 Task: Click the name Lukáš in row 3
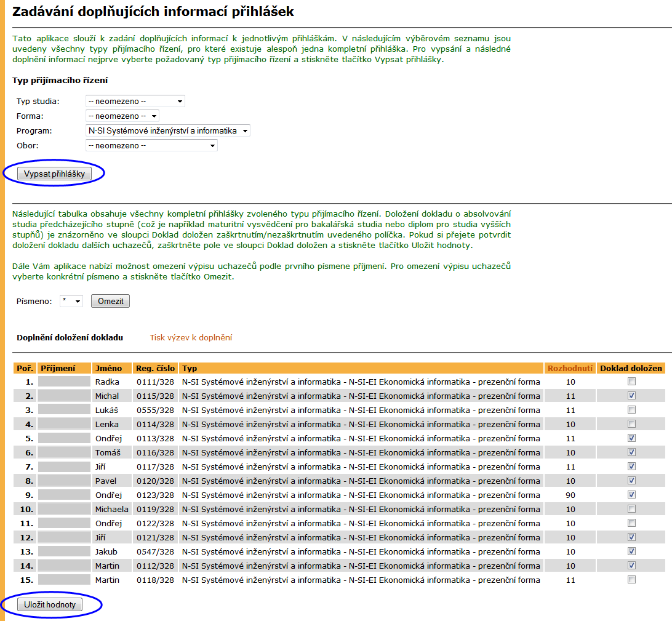coord(106,410)
